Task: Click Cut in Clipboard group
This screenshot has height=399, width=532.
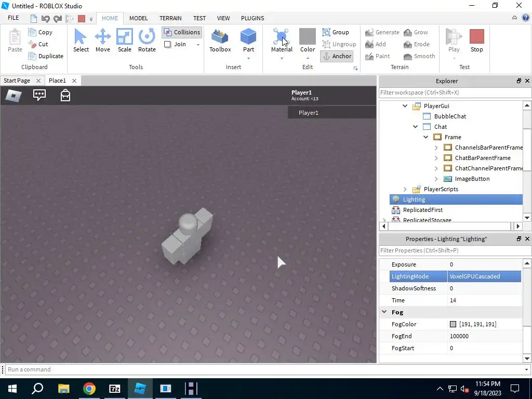Action: click(38, 44)
